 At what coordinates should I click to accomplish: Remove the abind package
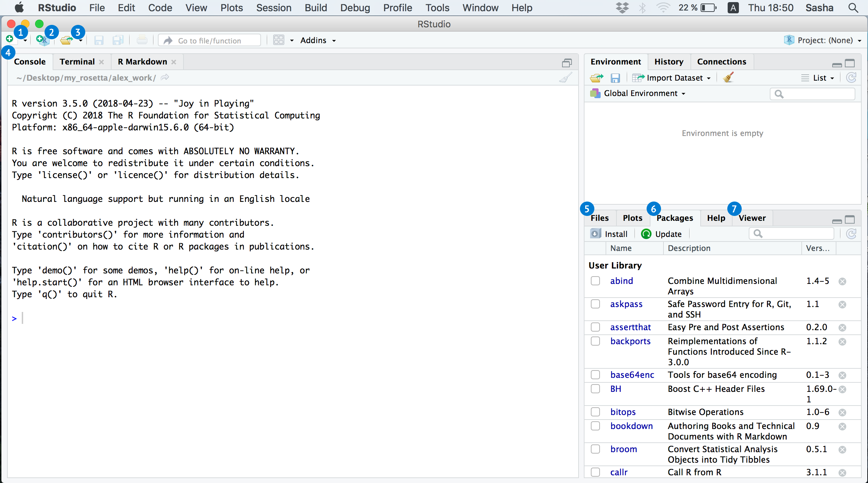pyautogui.click(x=842, y=281)
